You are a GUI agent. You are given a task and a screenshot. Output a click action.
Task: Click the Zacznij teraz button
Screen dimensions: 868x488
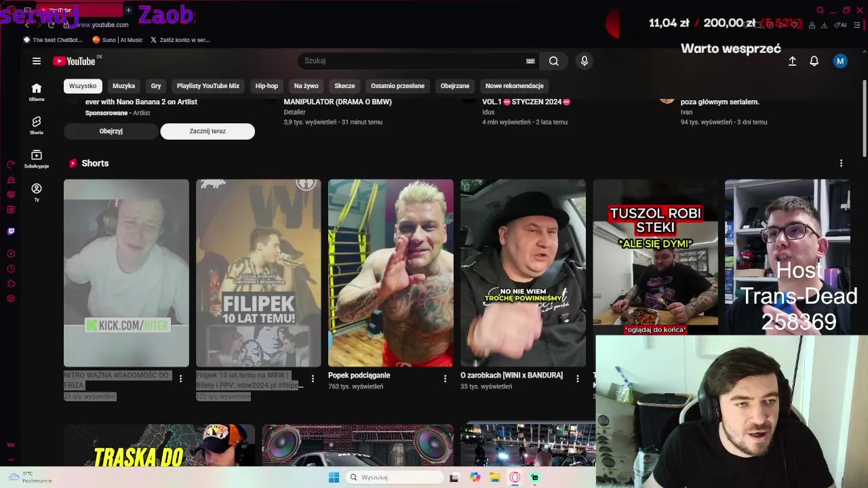point(208,131)
